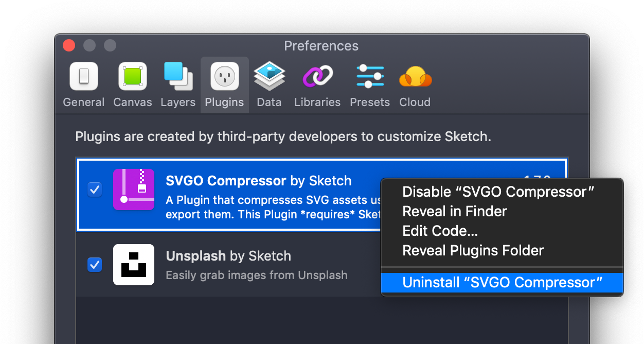This screenshot has height=344, width=644.
Task: Open the Canvas preferences pane
Action: [x=133, y=85]
